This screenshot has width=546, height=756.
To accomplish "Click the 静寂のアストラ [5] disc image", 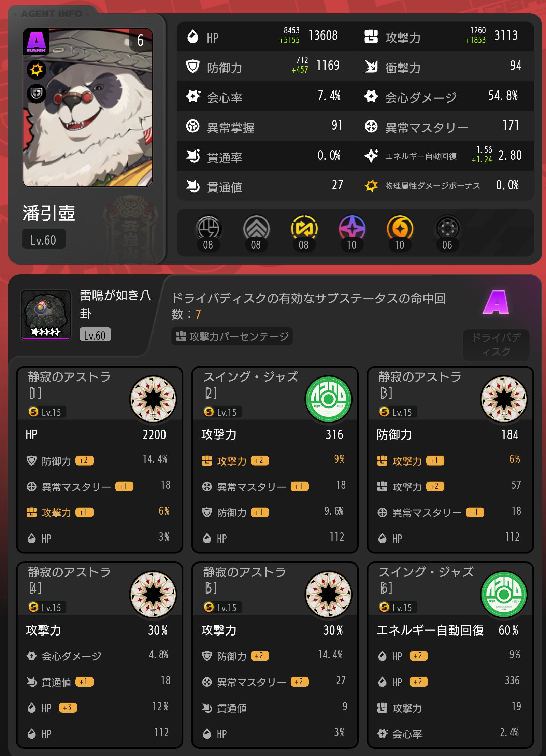I will pos(329,595).
